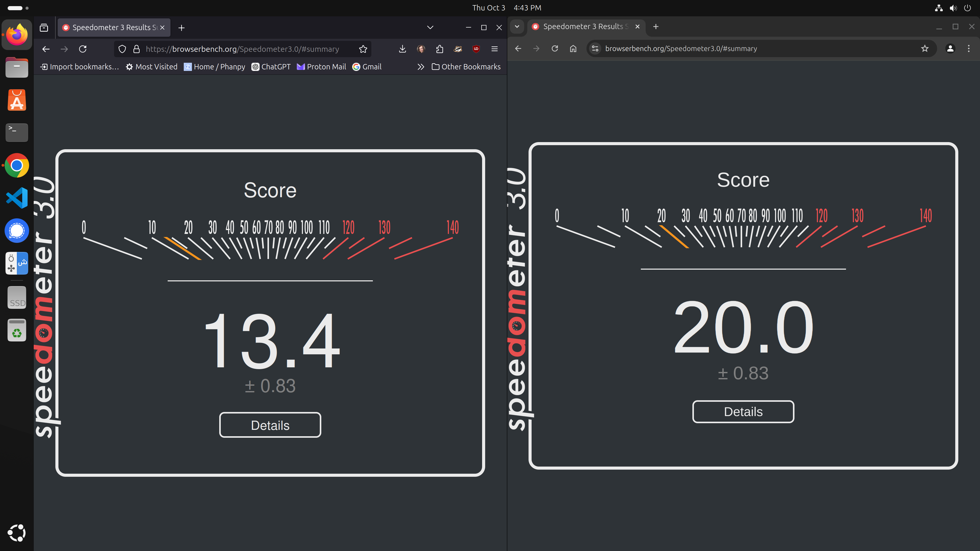Launch Visual Studio Code from dock
This screenshot has height=551, width=980.
click(x=17, y=198)
